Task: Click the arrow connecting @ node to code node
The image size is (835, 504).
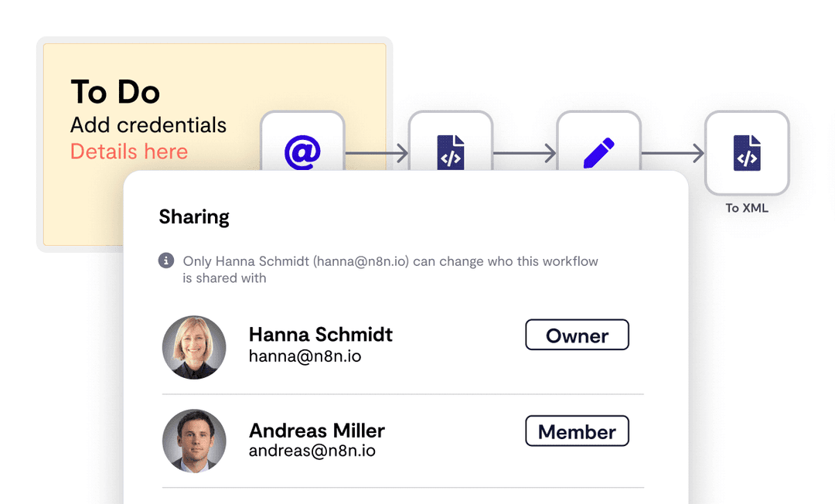Action: (377, 154)
